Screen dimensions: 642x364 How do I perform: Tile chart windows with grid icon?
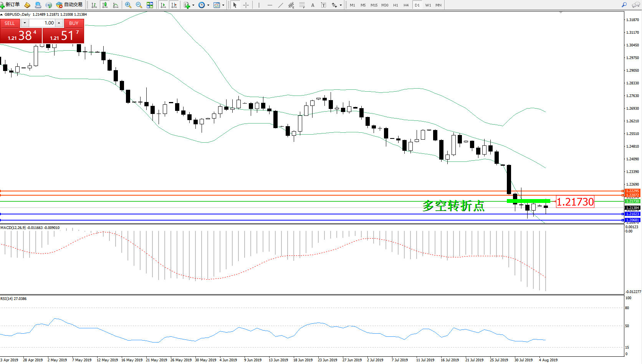tap(150, 5)
